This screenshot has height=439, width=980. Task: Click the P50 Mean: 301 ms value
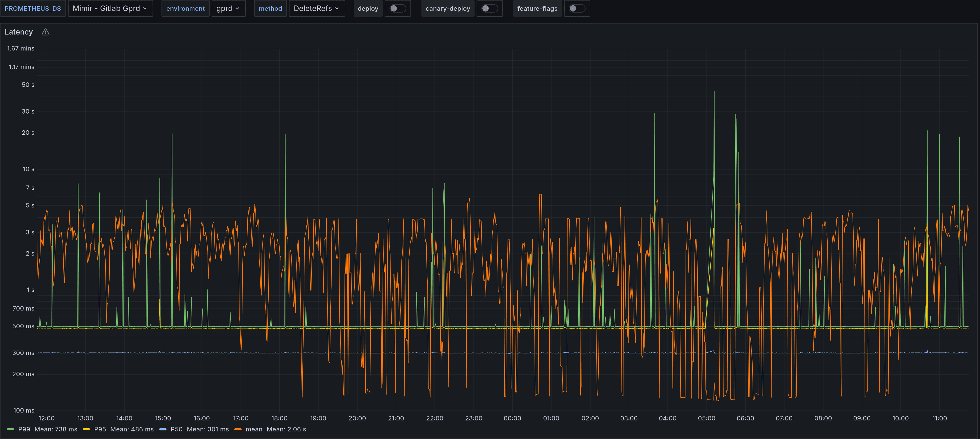[x=208, y=429]
